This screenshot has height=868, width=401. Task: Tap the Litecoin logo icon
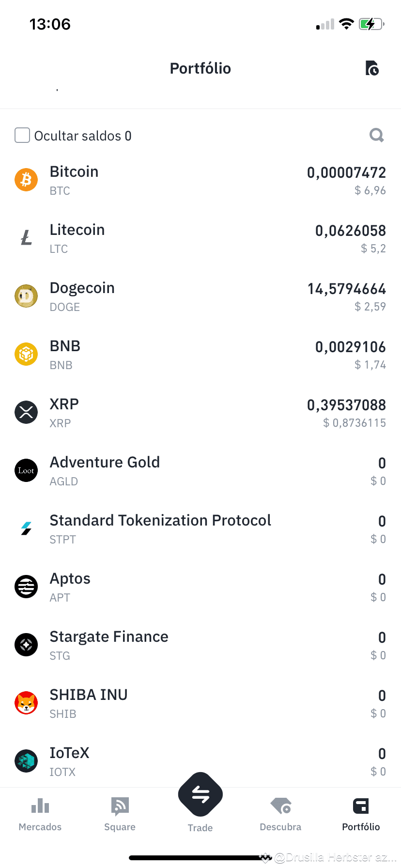point(26,238)
